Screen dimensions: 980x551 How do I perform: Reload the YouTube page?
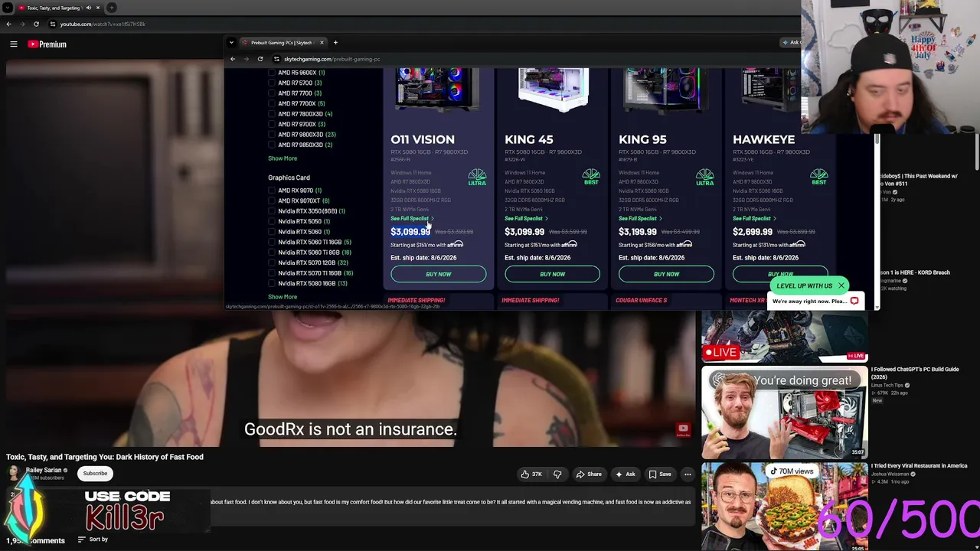click(x=36, y=24)
